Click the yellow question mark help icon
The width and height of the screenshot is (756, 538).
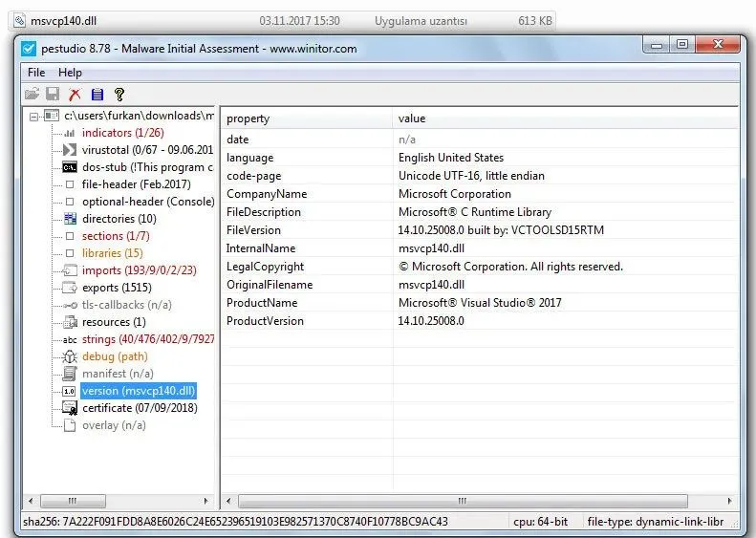click(119, 94)
